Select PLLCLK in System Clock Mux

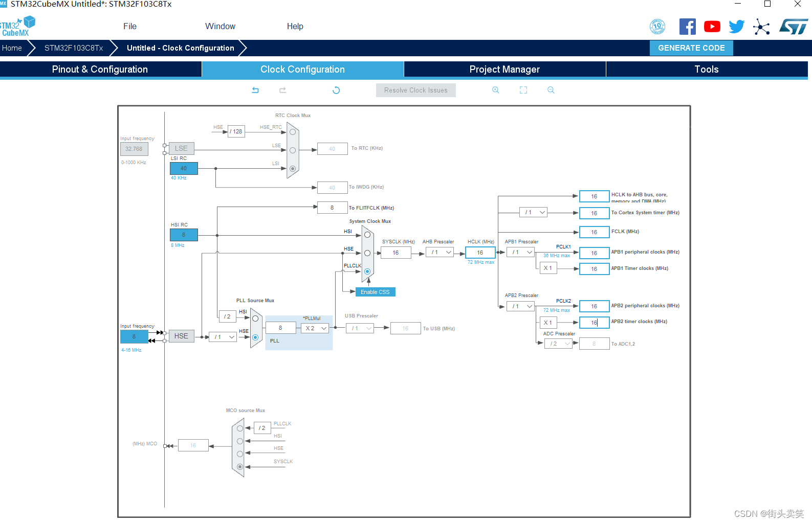point(367,271)
